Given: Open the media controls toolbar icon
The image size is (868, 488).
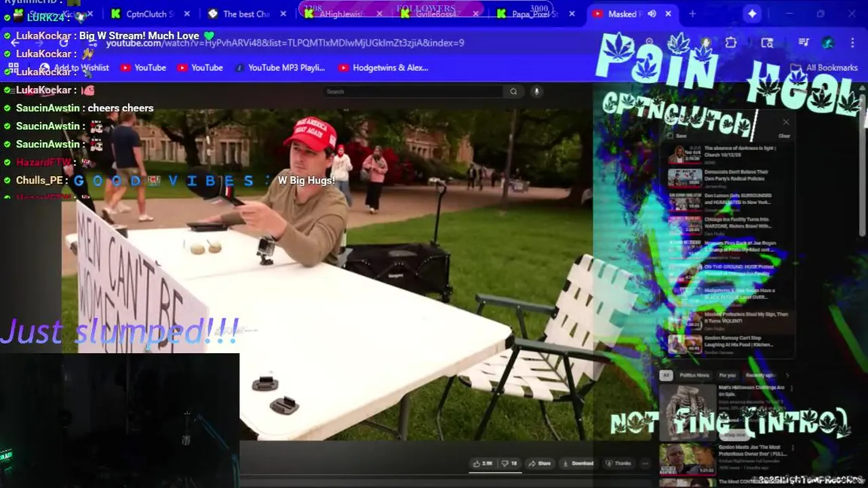Looking at the screenshot, I should click(x=804, y=43).
